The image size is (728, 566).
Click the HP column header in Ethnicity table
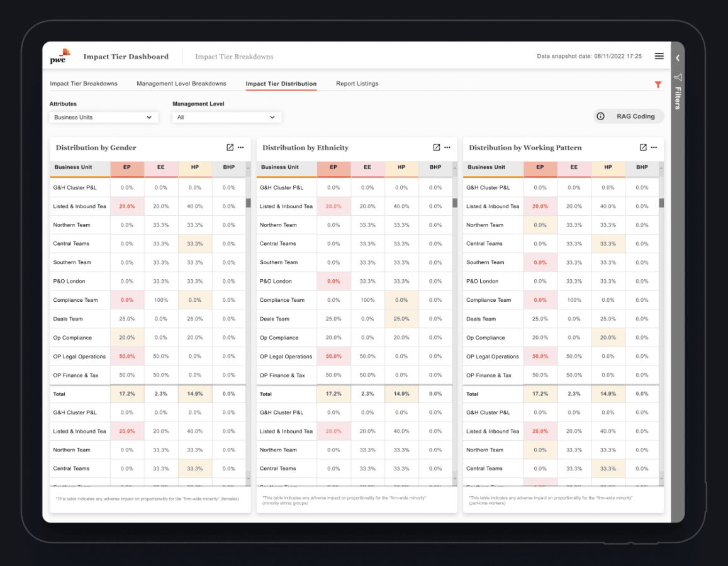[401, 167]
